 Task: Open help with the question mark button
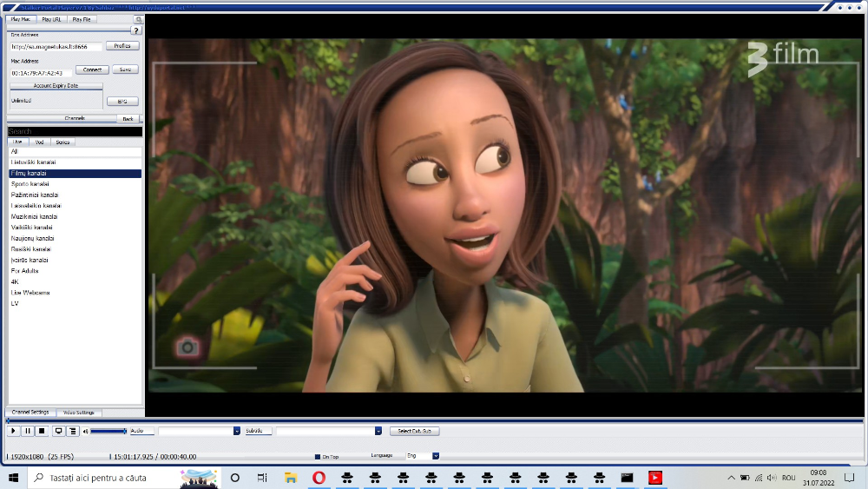136,30
